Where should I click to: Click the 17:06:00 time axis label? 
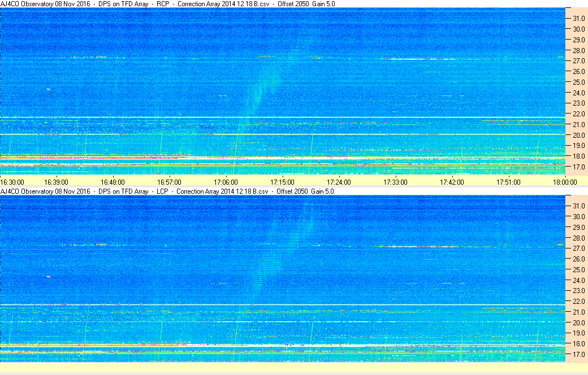coord(226,182)
